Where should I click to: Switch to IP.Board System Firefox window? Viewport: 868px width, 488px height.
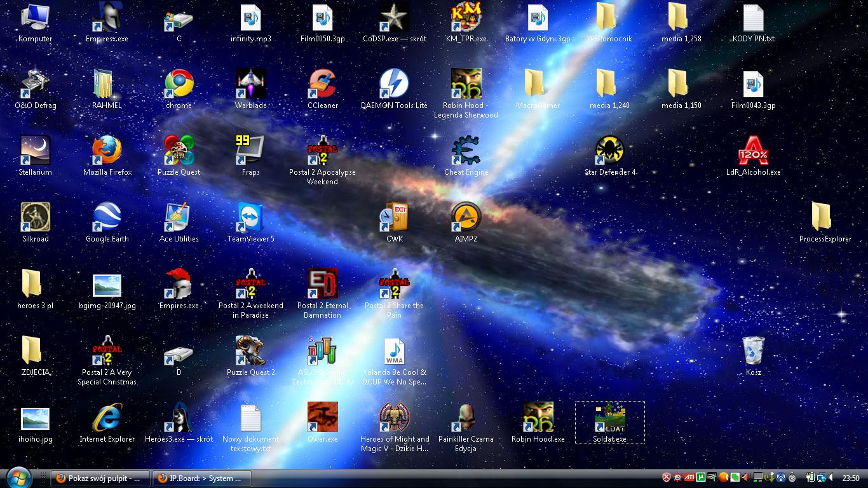202,478
